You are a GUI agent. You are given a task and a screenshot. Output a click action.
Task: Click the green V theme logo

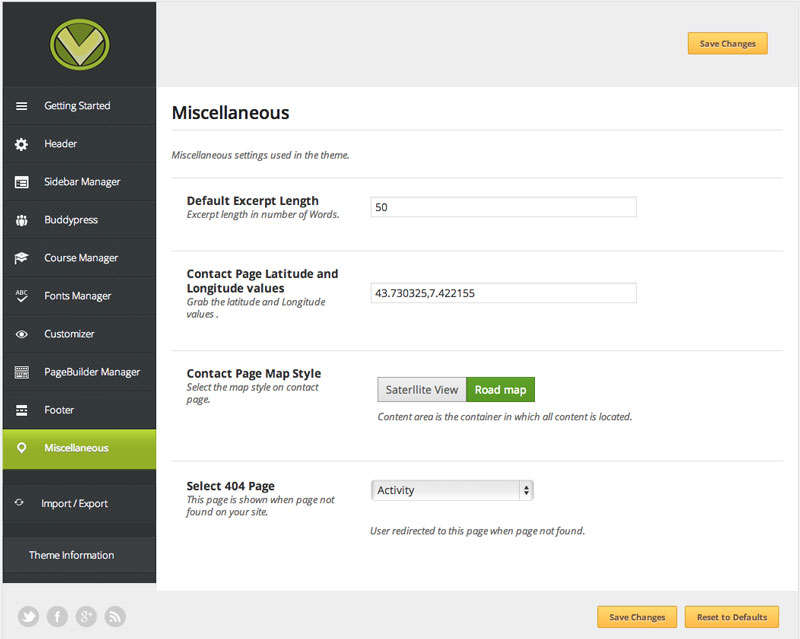point(80,44)
